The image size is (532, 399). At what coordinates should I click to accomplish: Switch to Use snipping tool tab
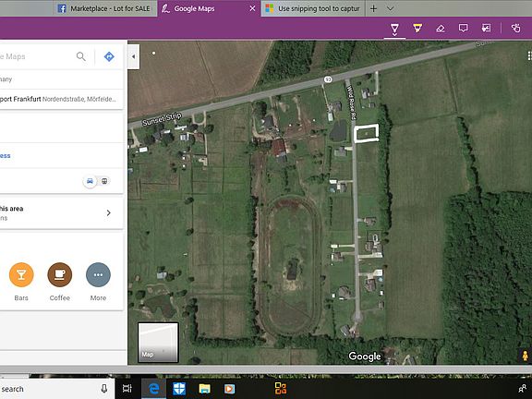coord(312,8)
